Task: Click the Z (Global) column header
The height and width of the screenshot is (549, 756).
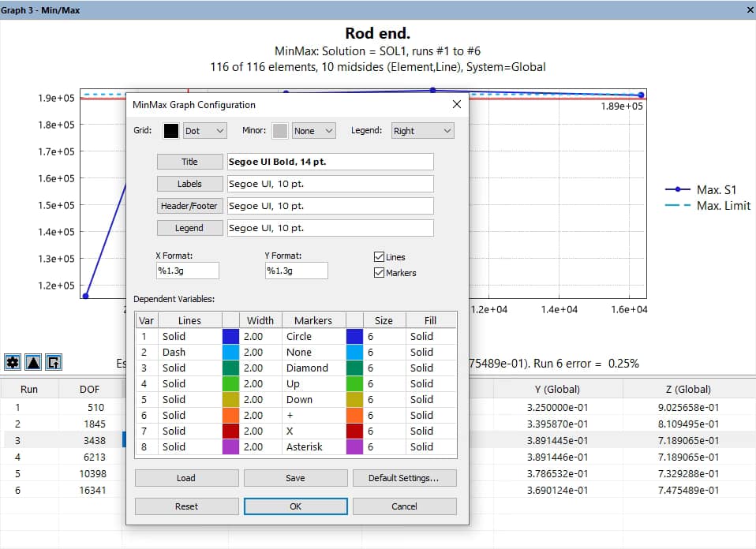Action: (689, 389)
